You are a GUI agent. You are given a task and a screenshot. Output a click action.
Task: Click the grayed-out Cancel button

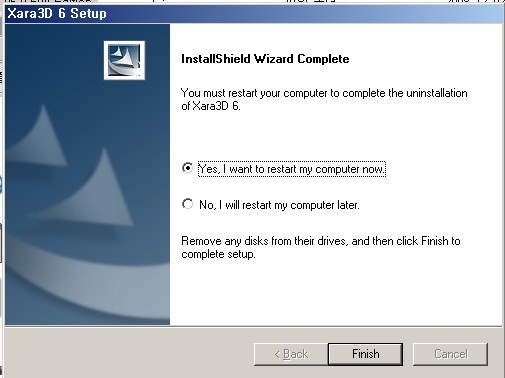(450, 354)
